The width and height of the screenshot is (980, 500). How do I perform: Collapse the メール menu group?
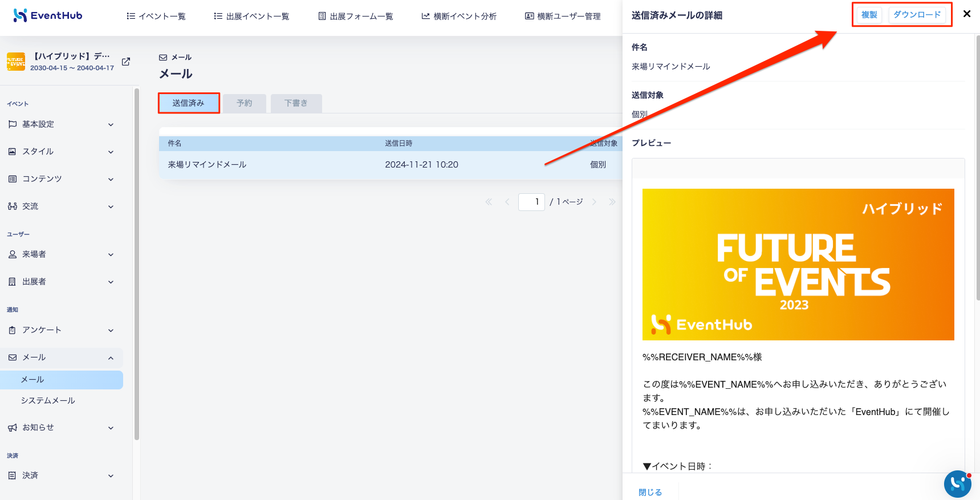click(111, 358)
